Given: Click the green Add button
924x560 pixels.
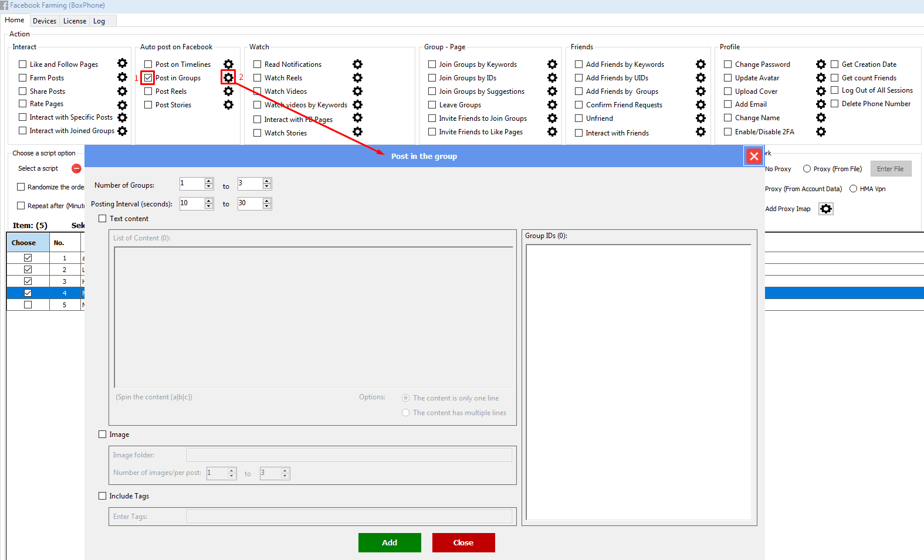Looking at the screenshot, I should pyautogui.click(x=390, y=542).
